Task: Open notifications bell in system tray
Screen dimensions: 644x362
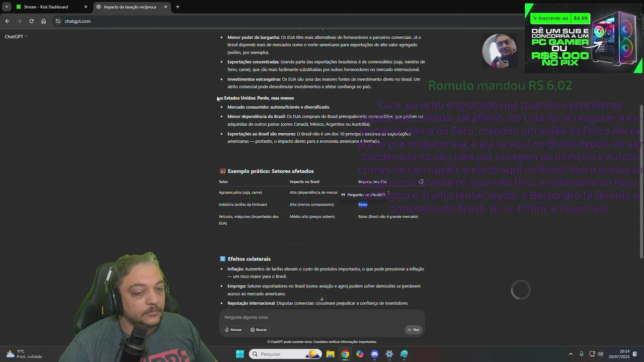Action: point(635,354)
